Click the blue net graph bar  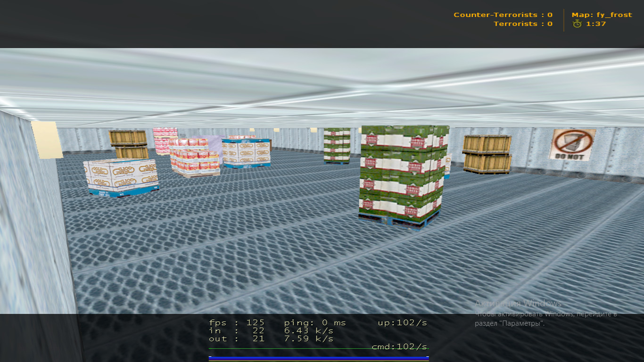[319, 358]
